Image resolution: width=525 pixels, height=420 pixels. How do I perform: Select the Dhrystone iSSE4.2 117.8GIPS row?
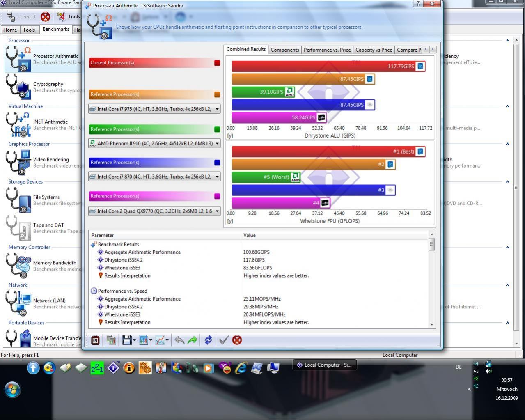261,260
